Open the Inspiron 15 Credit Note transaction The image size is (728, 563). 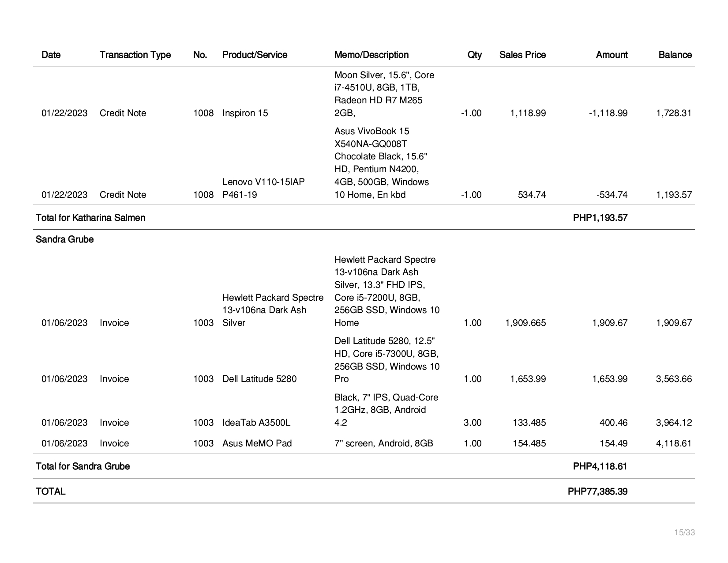pos(123,113)
